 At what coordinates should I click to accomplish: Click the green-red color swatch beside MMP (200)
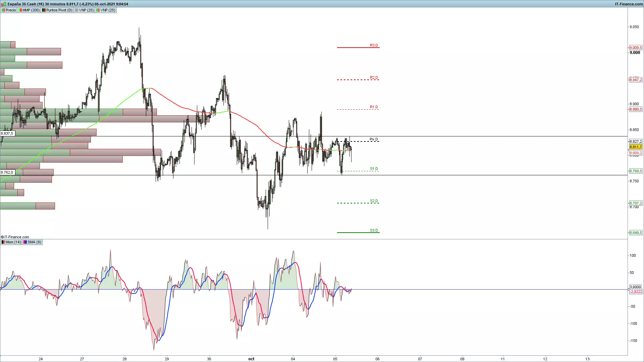click(x=20, y=10)
